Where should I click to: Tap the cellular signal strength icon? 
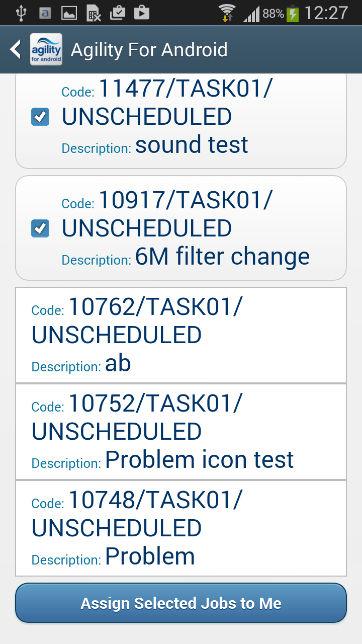[251, 14]
